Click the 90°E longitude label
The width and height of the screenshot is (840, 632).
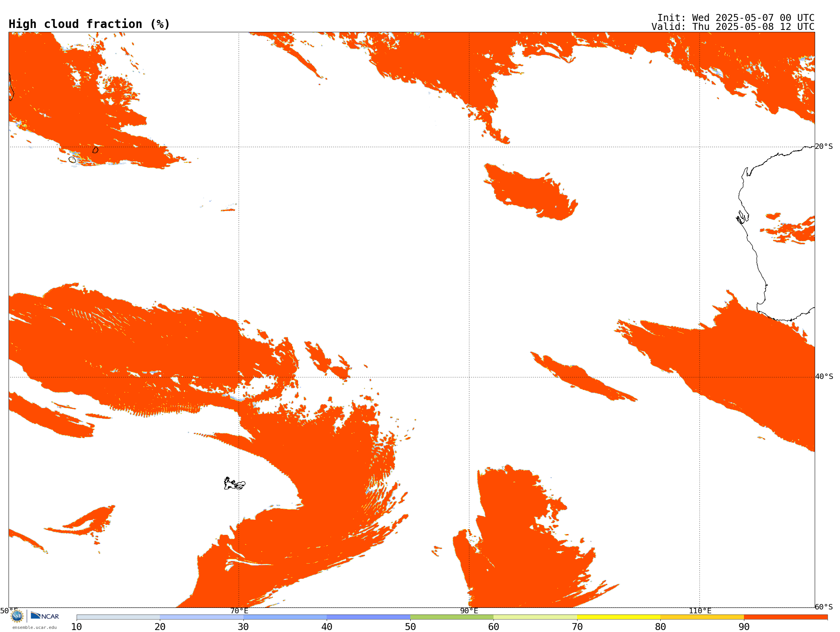[469, 611]
